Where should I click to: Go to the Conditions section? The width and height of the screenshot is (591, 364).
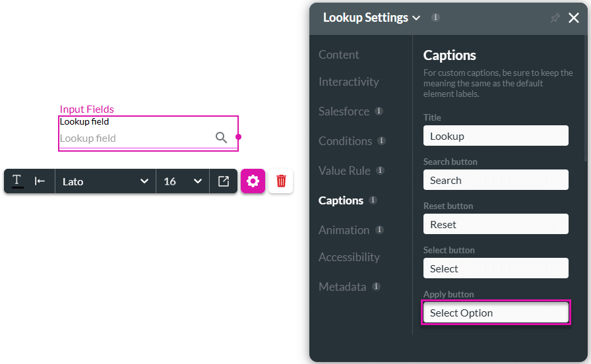tap(345, 141)
